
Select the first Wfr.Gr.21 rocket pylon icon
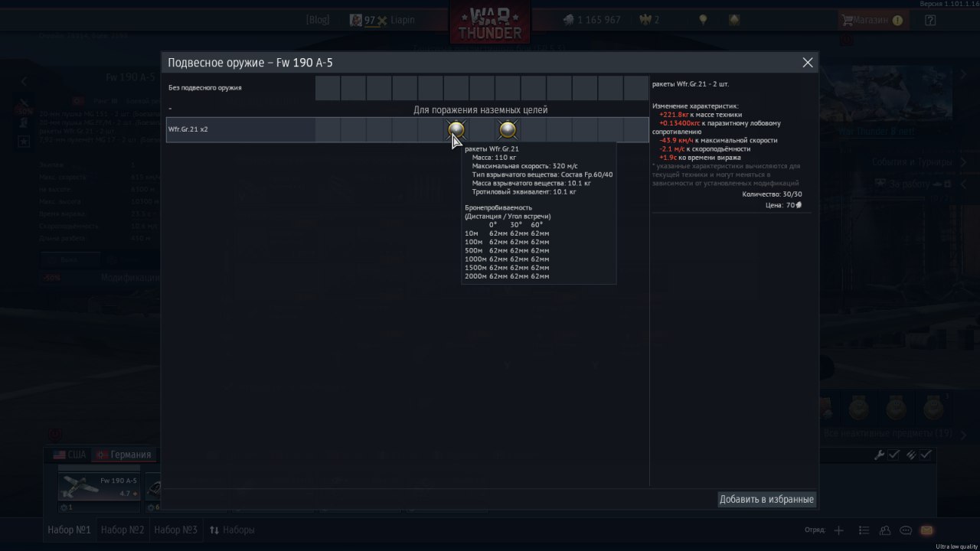pos(456,129)
